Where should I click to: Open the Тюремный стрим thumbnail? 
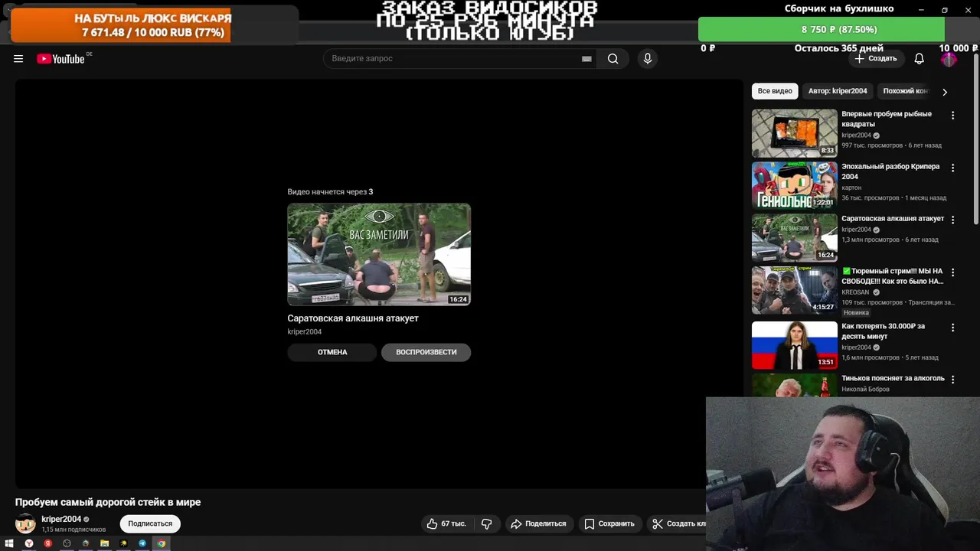tap(795, 290)
